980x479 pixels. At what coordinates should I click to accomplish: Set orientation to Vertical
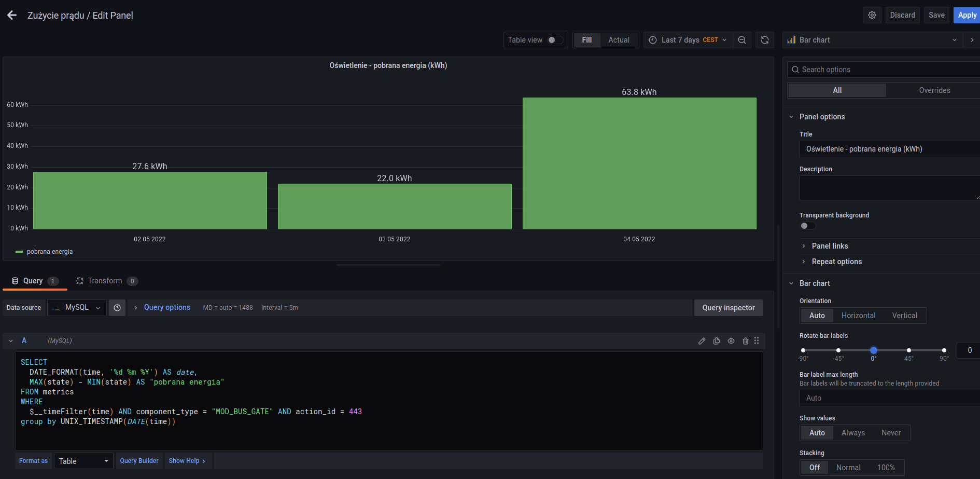(x=904, y=316)
